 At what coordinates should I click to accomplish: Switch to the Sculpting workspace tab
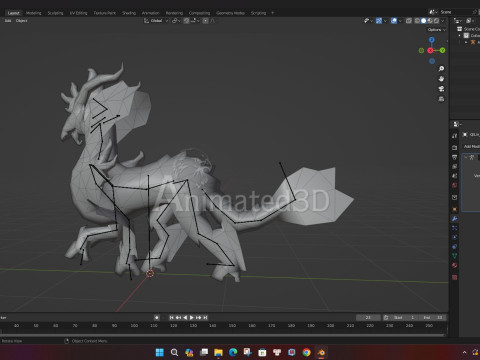tap(55, 13)
